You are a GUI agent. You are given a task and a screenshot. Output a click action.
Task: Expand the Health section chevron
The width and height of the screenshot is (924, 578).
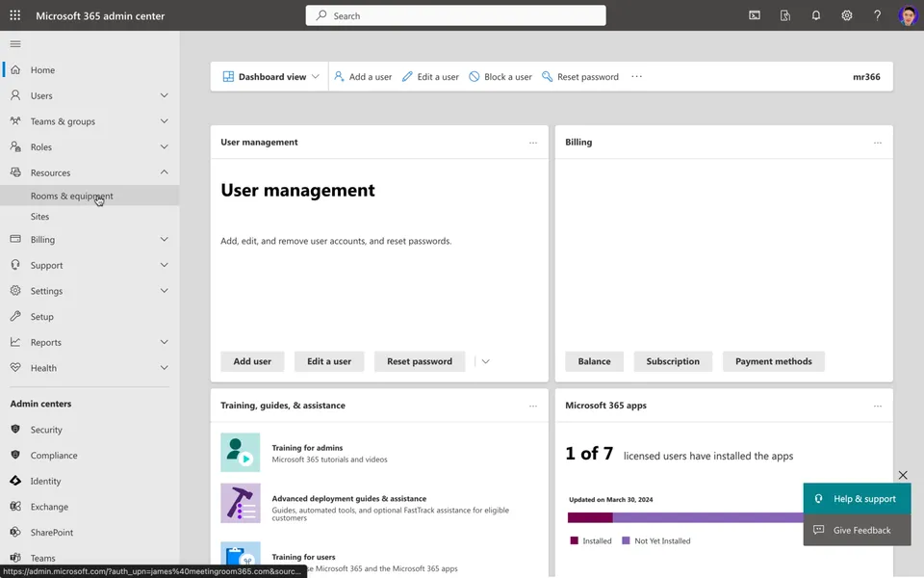coord(164,367)
